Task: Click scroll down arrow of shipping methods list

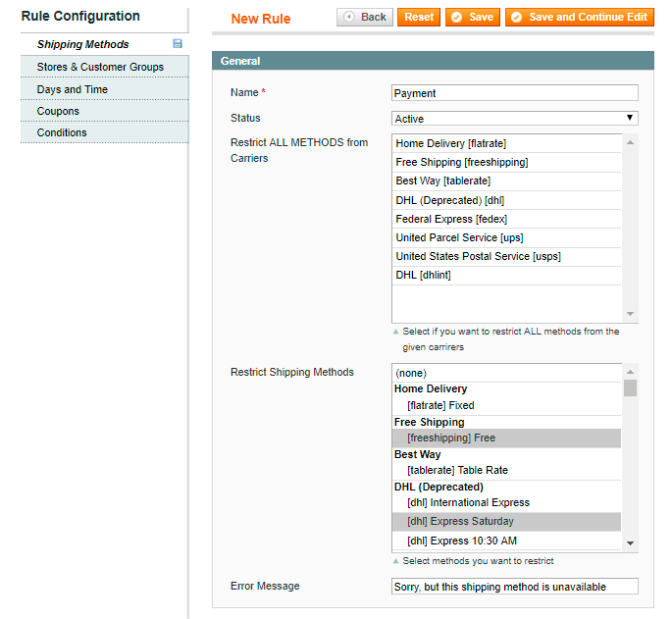Action: coord(630,543)
